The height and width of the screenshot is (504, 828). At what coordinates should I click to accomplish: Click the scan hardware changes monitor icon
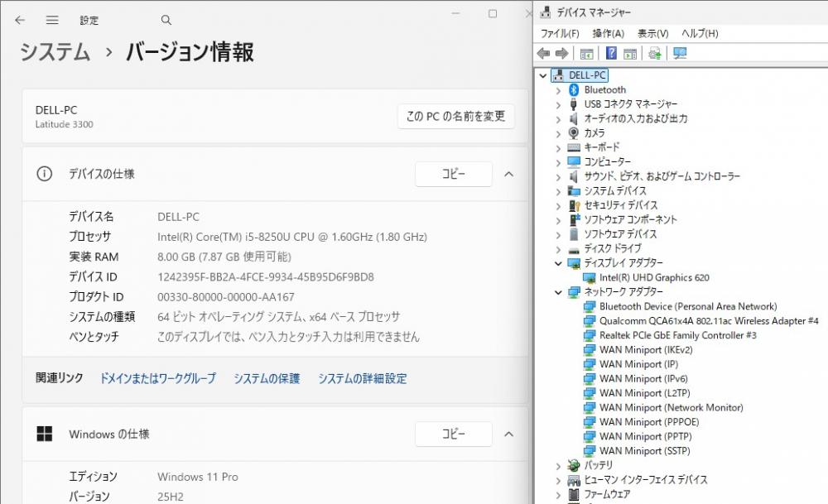coord(680,53)
